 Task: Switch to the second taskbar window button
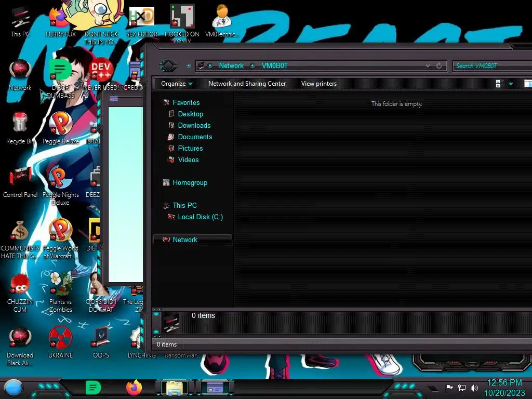[x=215, y=388]
